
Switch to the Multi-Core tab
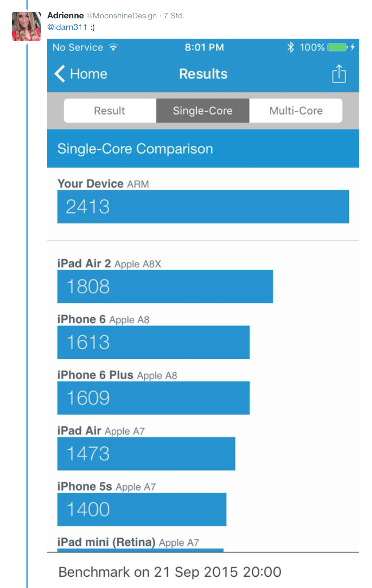click(296, 111)
